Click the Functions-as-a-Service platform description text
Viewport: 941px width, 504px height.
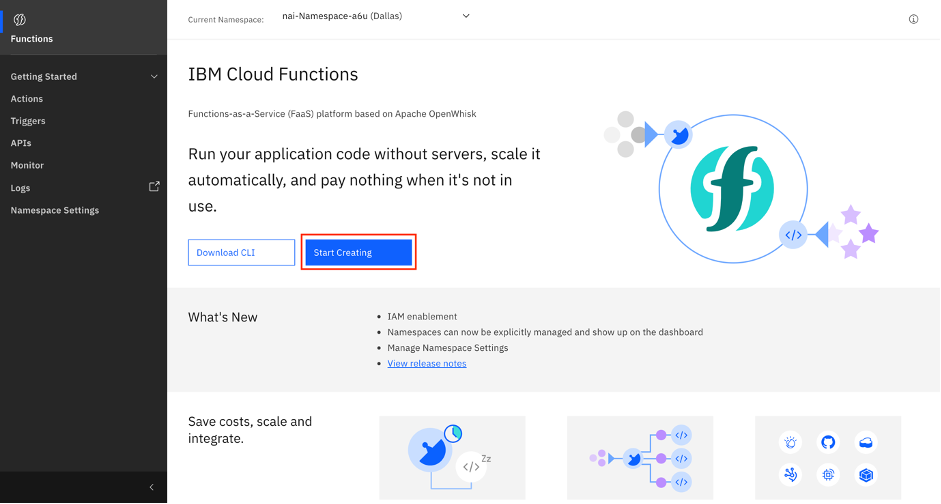[x=332, y=114]
